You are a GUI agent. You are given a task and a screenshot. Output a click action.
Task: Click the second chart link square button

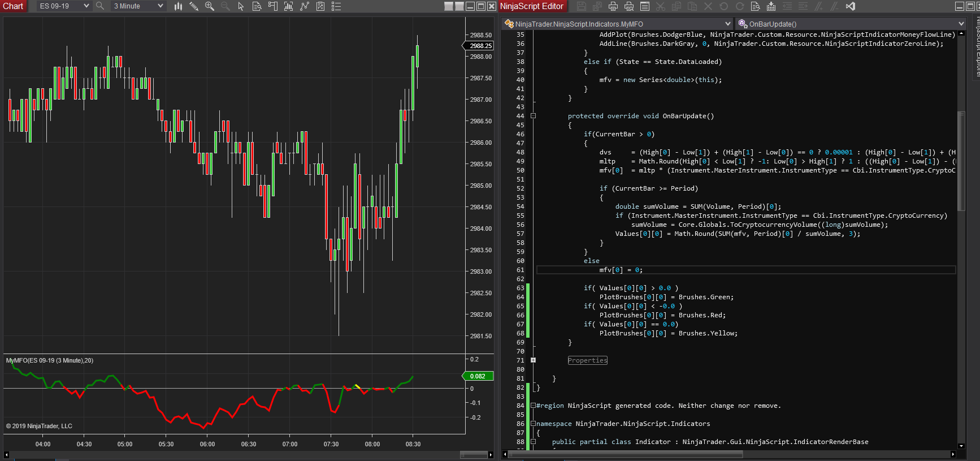pos(459,6)
